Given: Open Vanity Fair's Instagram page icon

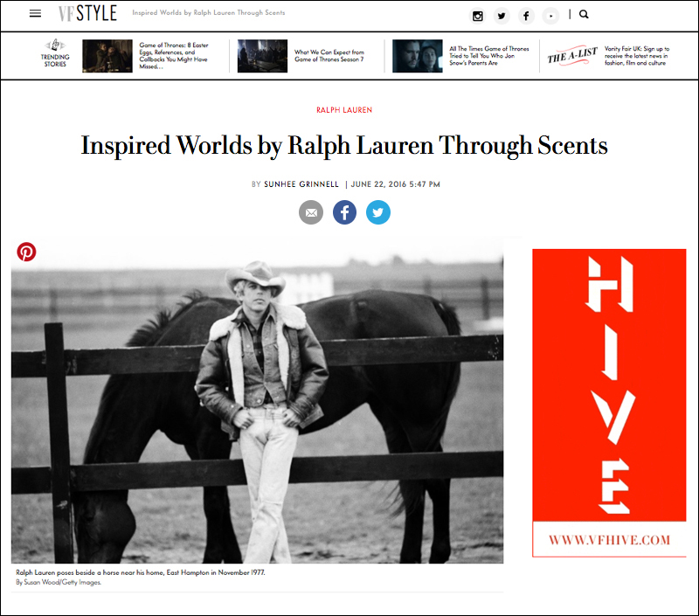Looking at the screenshot, I should pyautogui.click(x=477, y=15).
